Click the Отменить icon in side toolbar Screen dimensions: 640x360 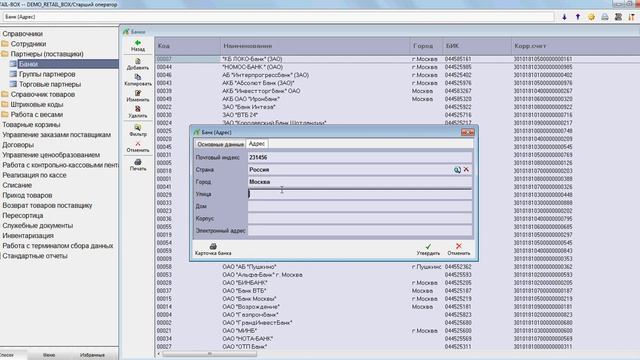pos(138,144)
